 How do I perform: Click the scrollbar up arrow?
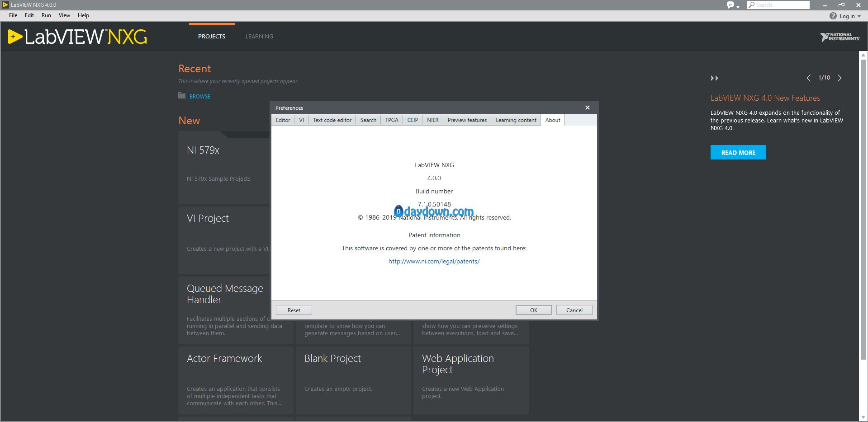tap(863, 55)
